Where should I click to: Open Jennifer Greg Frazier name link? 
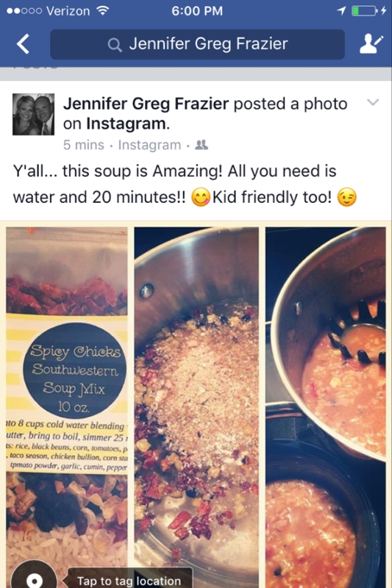click(146, 104)
